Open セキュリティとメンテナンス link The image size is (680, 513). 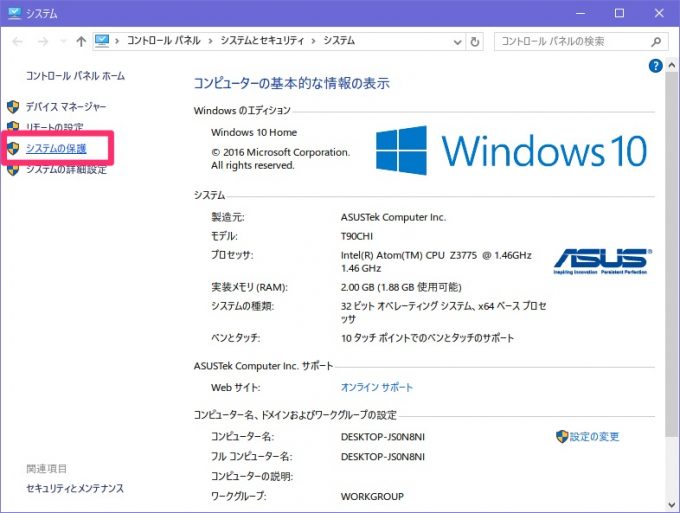click(x=75, y=489)
